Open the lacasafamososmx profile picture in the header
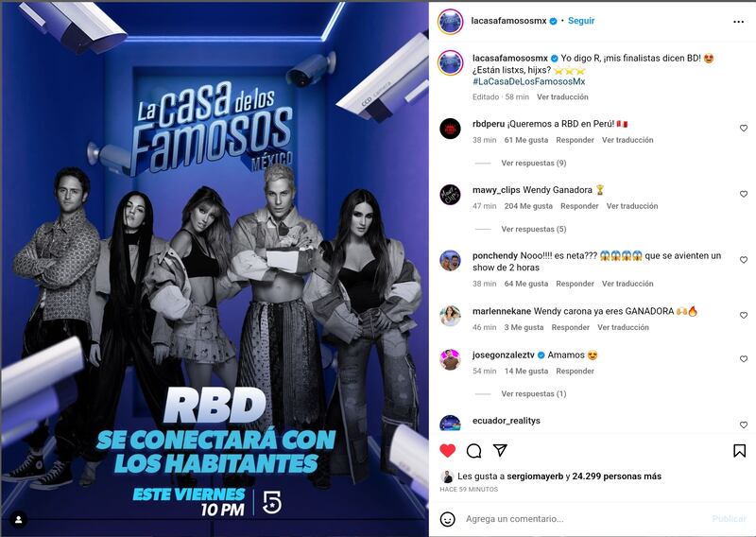 451,22
